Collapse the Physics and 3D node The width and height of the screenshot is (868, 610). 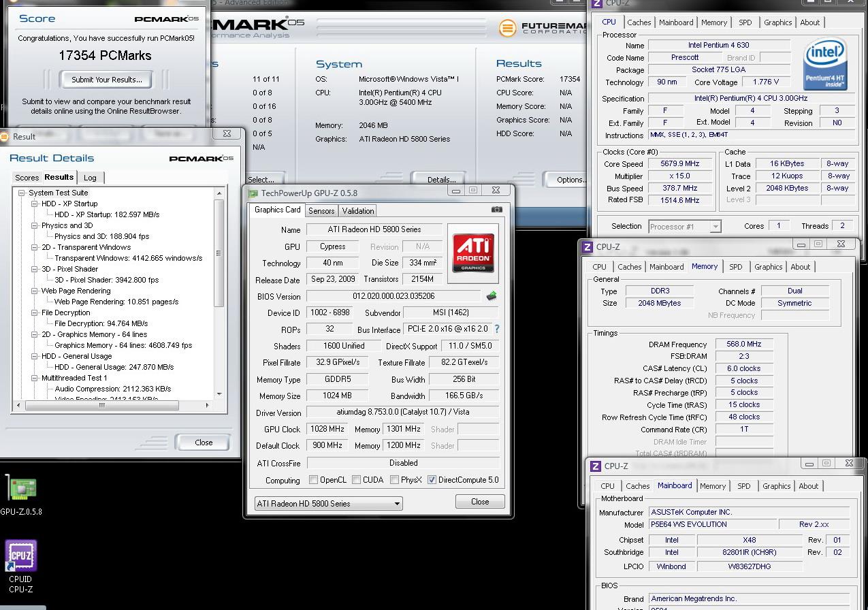pos(35,226)
